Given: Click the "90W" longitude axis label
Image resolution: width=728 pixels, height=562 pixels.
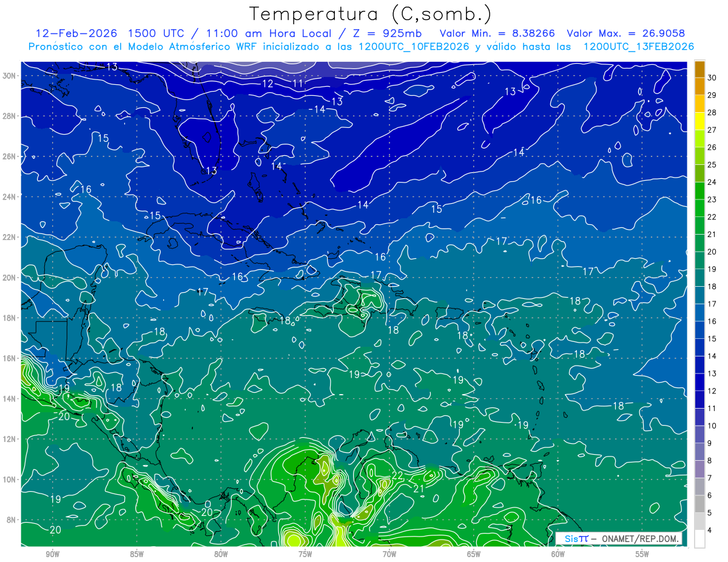Looking at the screenshot, I should tap(52, 554).
